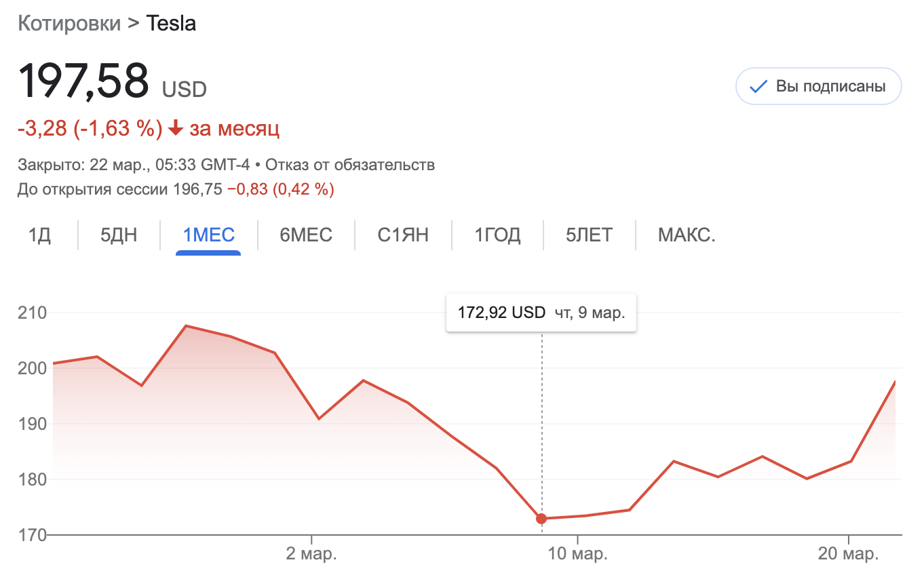This screenshot has width=924, height=575.
Task: Switch to the 1Д range tab
Action: click(39, 235)
